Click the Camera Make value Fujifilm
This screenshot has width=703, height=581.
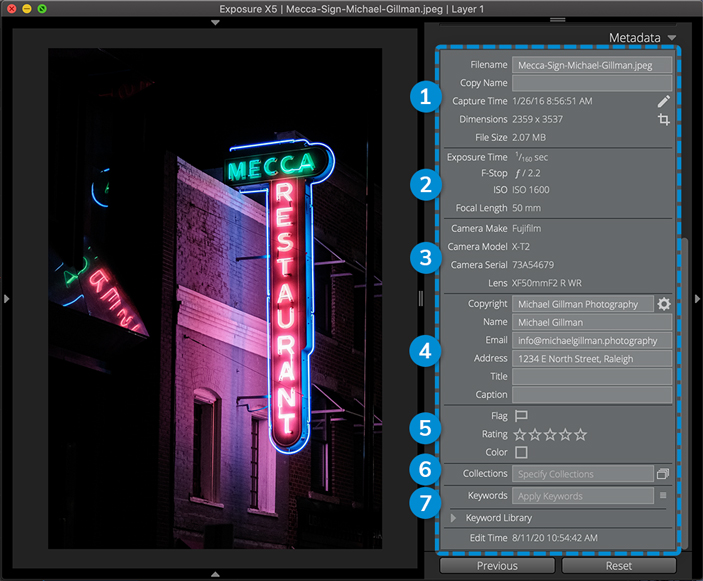[526, 229]
